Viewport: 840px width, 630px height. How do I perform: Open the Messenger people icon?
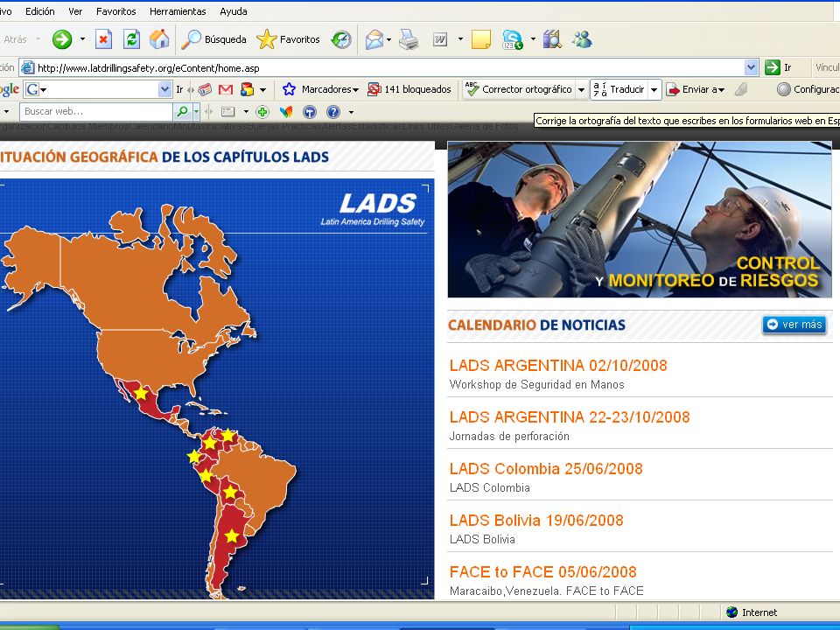pyautogui.click(x=583, y=39)
